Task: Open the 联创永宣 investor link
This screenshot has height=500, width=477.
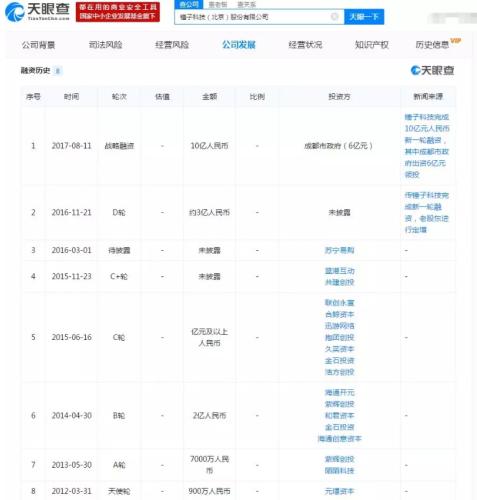Action: tap(339, 303)
